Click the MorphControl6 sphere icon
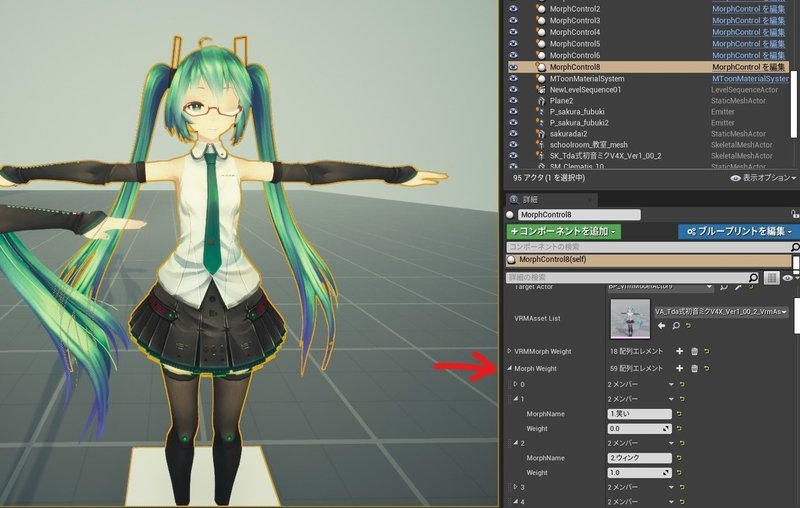Image resolution: width=800 pixels, height=508 pixels. tap(541, 55)
